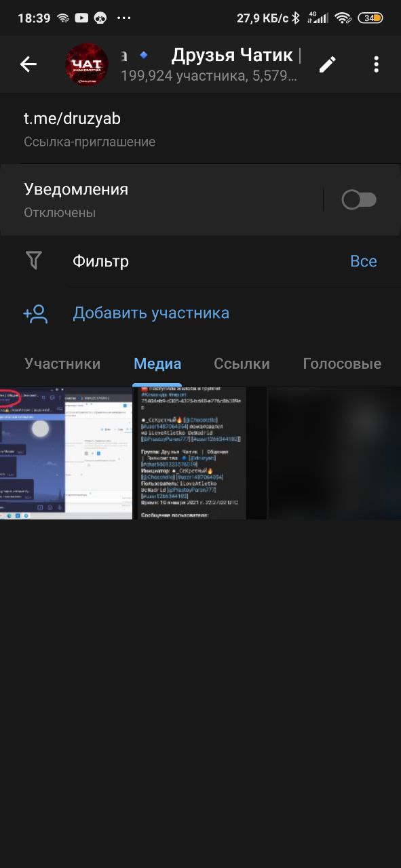
Task: Tap the Ссылка-приглашение label
Action: [90, 142]
